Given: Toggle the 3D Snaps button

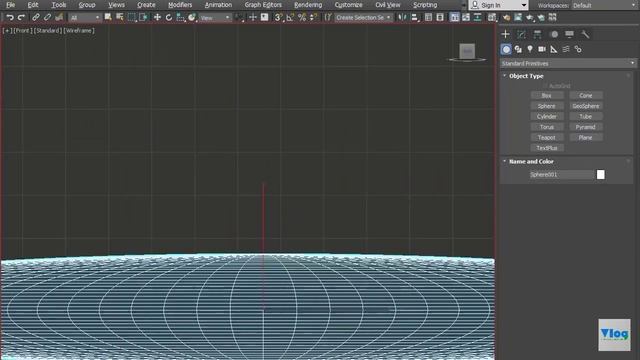Looking at the screenshot, I should click(x=279, y=18).
